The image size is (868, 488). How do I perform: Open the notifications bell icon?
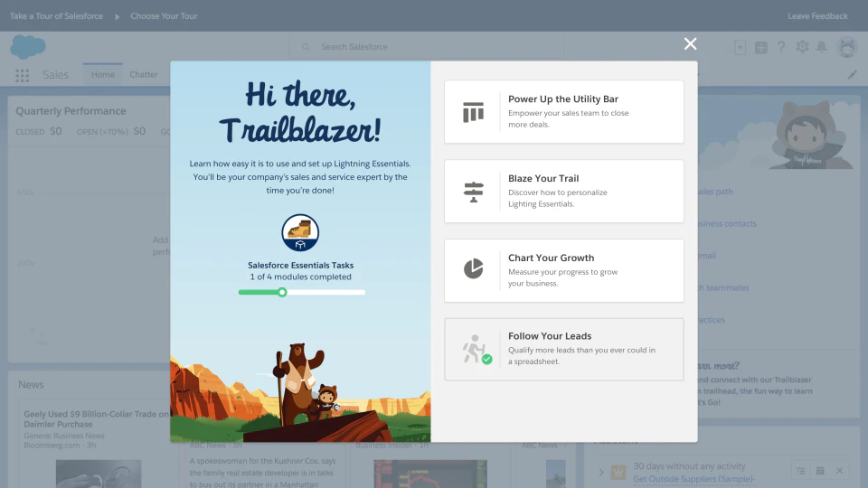[822, 47]
